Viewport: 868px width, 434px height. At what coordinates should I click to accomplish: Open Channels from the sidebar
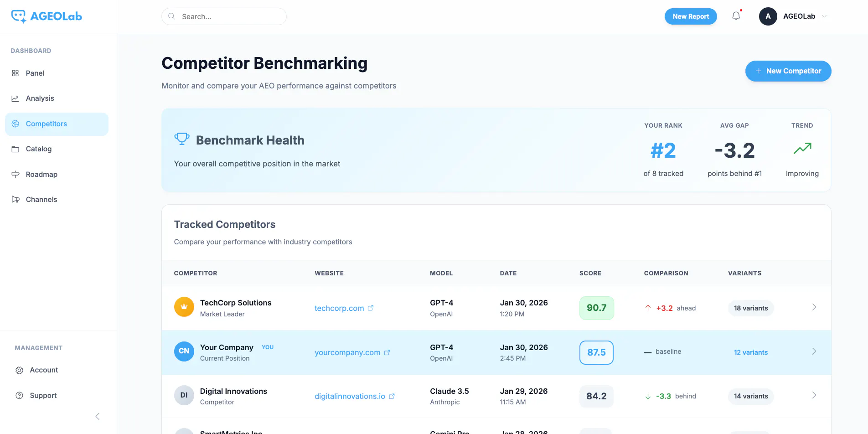point(57,200)
